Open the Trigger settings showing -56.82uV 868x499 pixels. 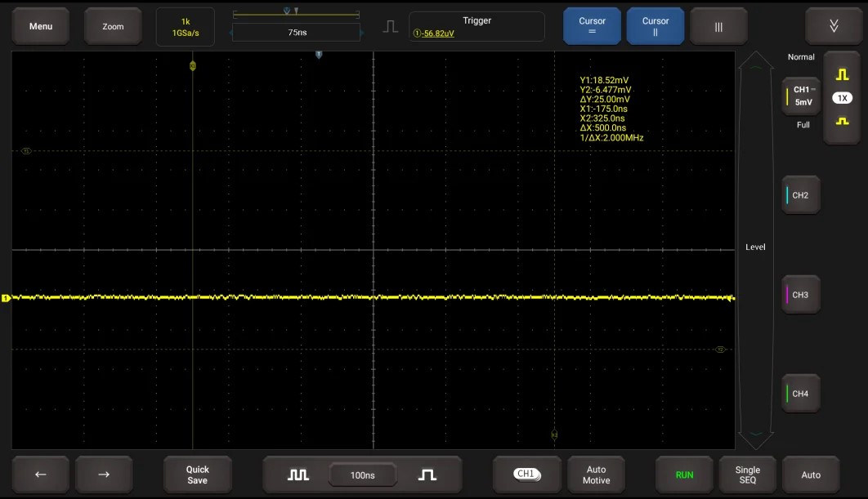(477, 27)
